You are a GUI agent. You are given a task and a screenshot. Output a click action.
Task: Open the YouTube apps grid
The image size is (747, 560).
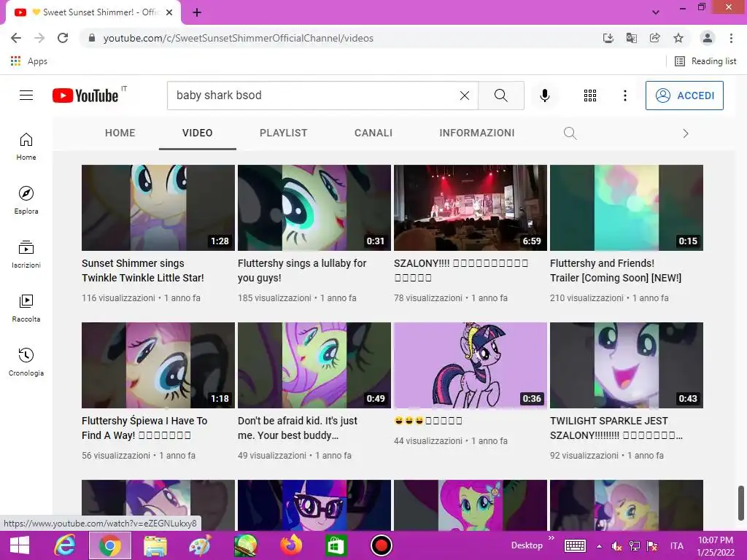(x=590, y=96)
